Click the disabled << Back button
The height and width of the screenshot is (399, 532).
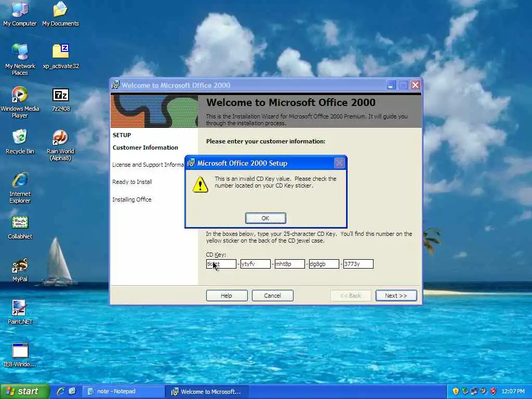(x=351, y=296)
